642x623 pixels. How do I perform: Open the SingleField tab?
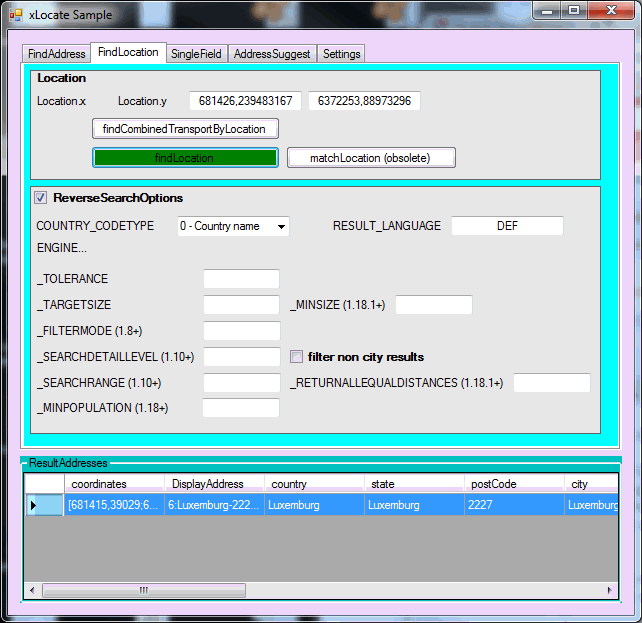click(x=196, y=54)
